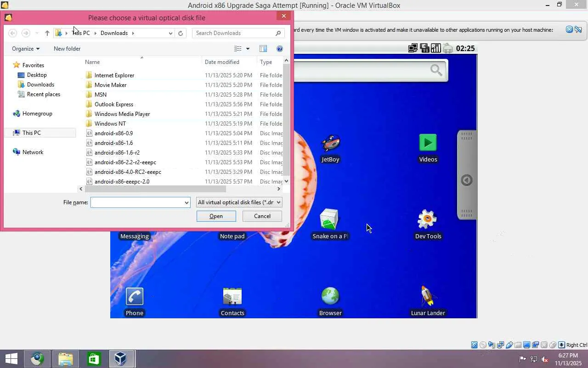Select the android-x86-1.6-r2 disc image
Viewport: 588px width, 368px height.
pyautogui.click(x=117, y=153)
